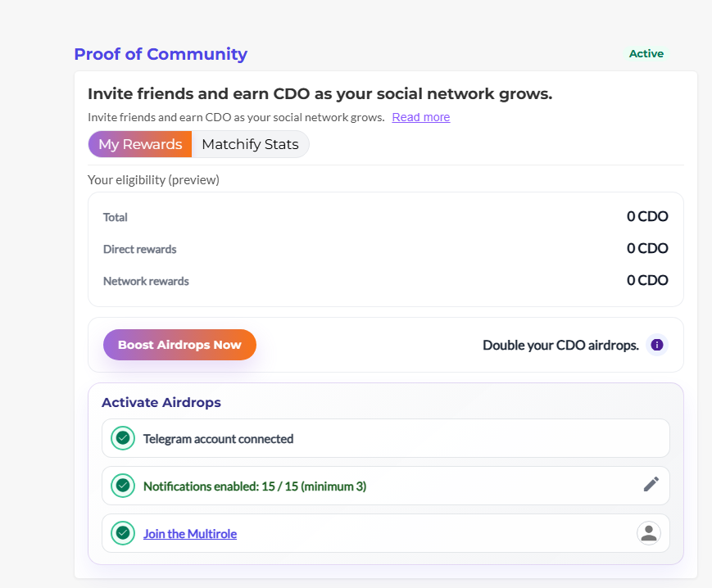Click the person icon in the Multirole row
The height and width of the screenshot is (588, 712).
648,533
